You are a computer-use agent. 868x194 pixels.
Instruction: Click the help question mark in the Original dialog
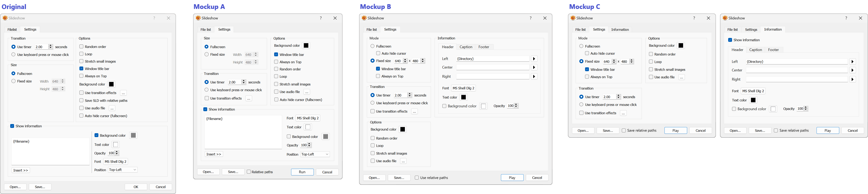pos(154,18)
